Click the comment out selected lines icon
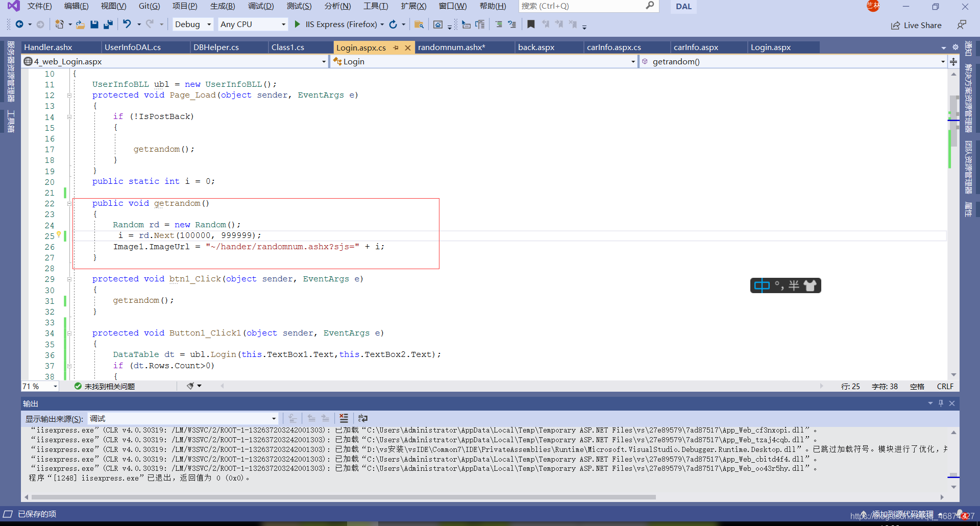980x526 pixels. pyautogui.click(x=499, y=24)
